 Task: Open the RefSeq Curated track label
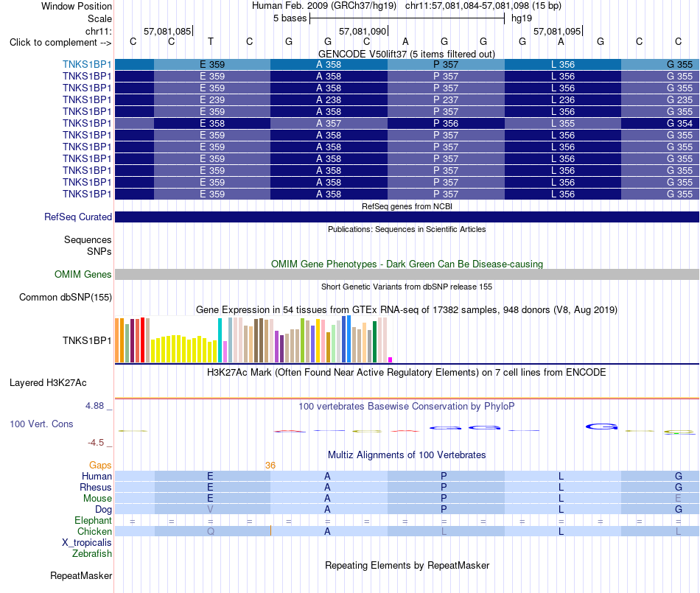pyautogui.click(x=77, y=217)
